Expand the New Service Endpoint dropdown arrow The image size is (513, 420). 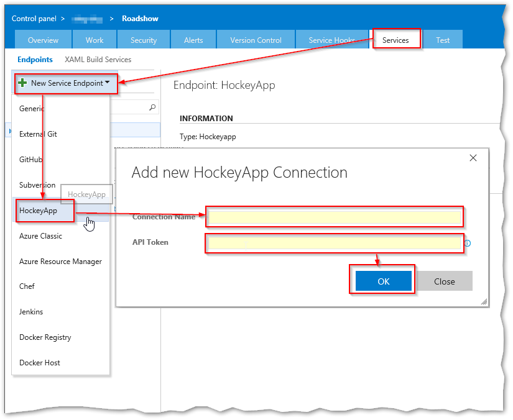coord(108,83)
